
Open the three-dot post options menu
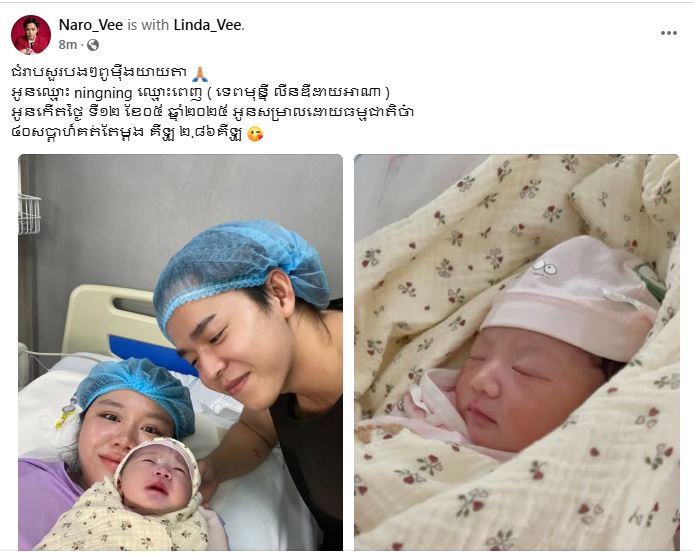click(x=669, y=33)
